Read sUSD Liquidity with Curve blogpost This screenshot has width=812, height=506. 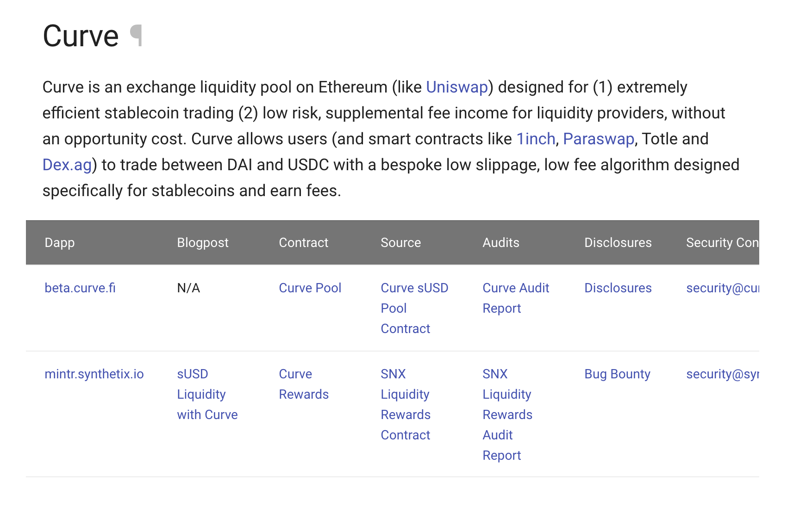207,394
